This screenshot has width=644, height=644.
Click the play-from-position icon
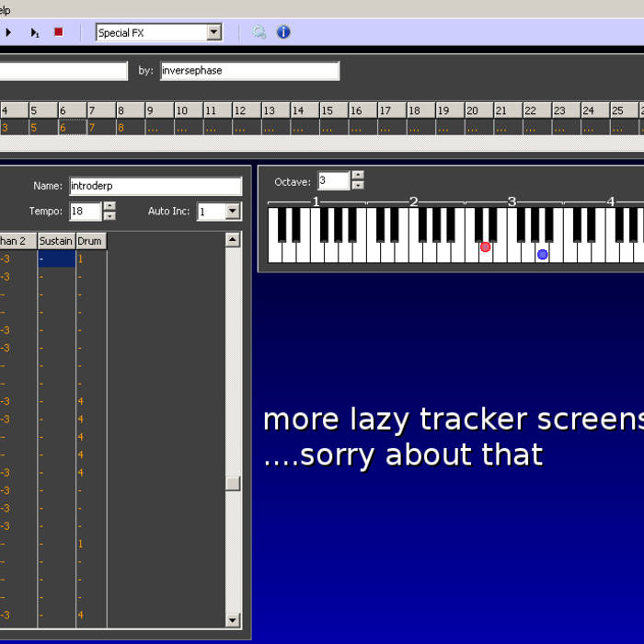(x=34, y=32)
